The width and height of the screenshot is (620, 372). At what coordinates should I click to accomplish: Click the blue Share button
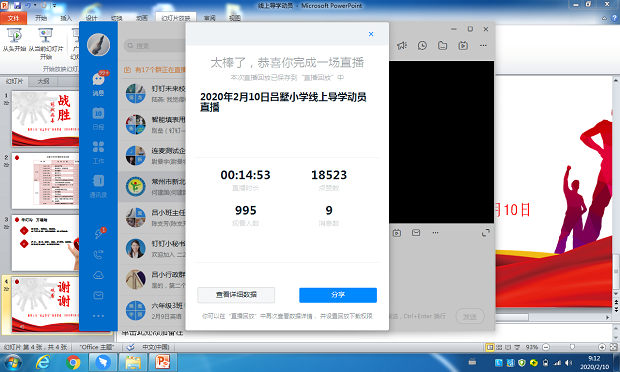click(338, 295)
